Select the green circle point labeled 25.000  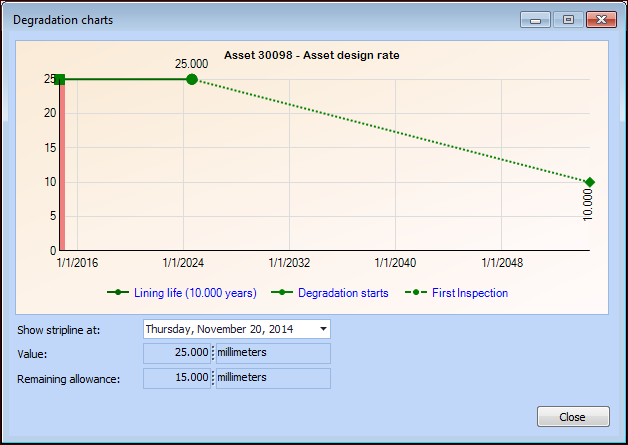(192, 79)
